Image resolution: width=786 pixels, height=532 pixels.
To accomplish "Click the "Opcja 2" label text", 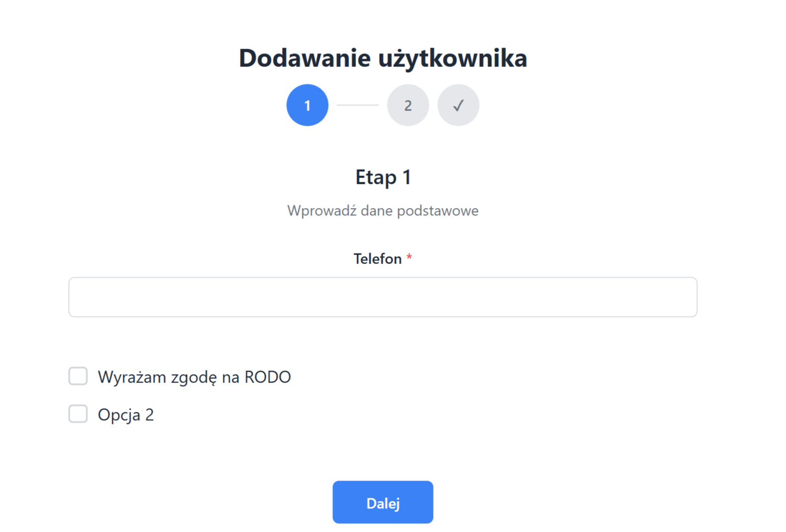I will coord(126,415).
